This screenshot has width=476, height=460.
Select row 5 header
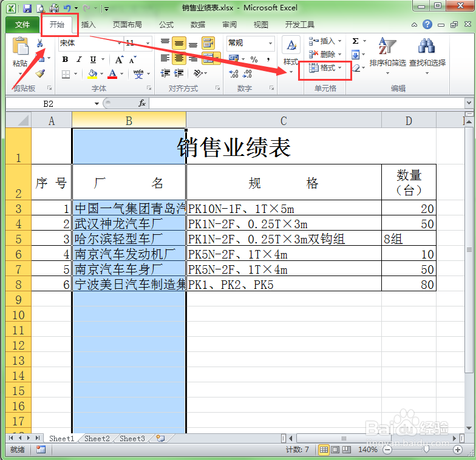point(18,239)
